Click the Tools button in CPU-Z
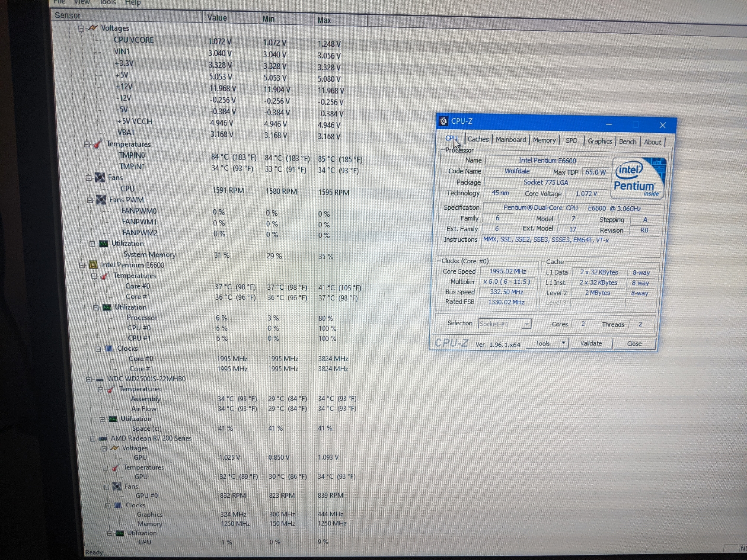 [543, 343]
